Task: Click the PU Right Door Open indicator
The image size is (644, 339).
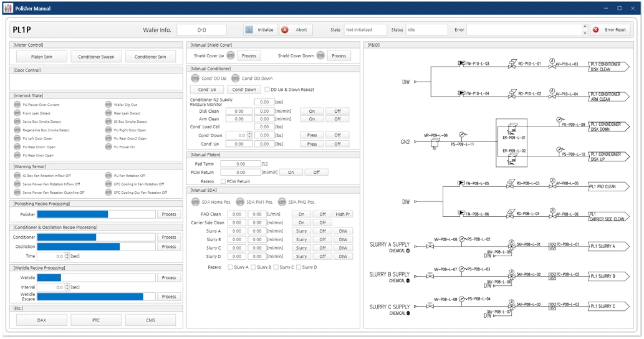Action: 108,130
